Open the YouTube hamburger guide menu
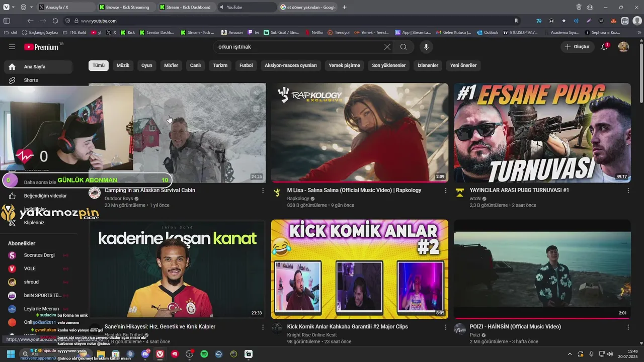 click(x=12, y=47)
